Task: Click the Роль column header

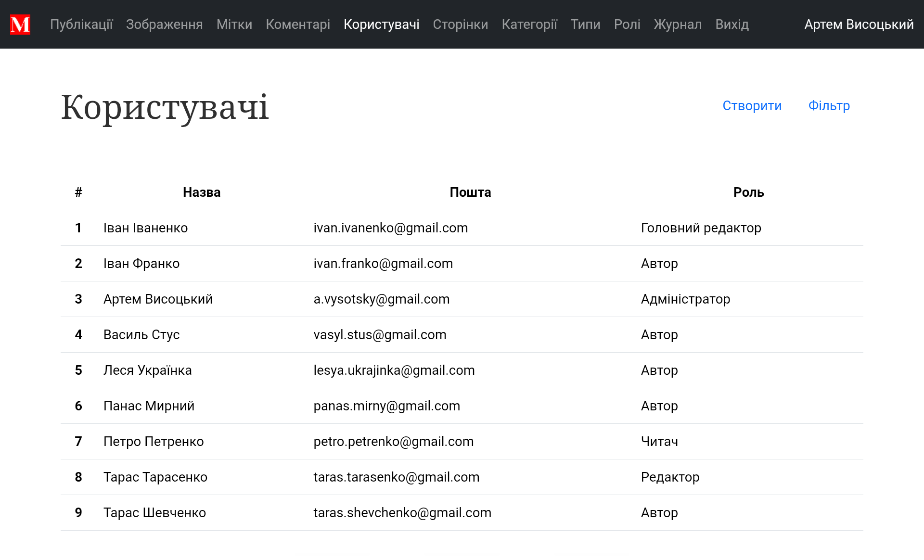Action: pos(748,192)
